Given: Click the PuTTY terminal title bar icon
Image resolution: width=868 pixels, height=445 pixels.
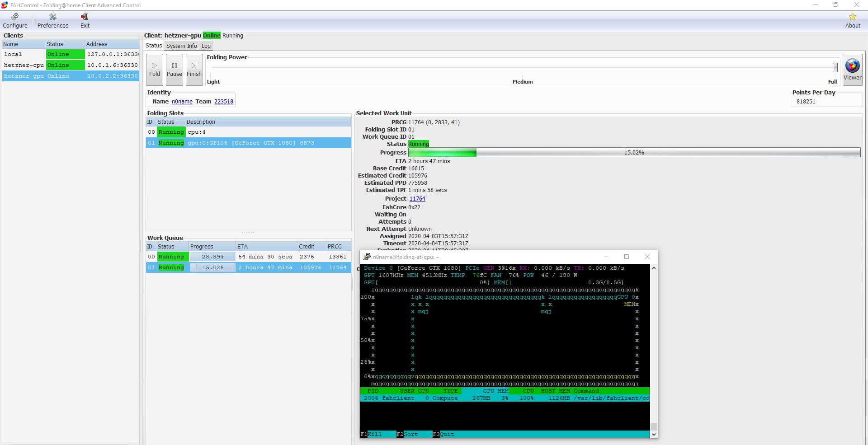Looking at the screenshot, I should coord(367,257).
